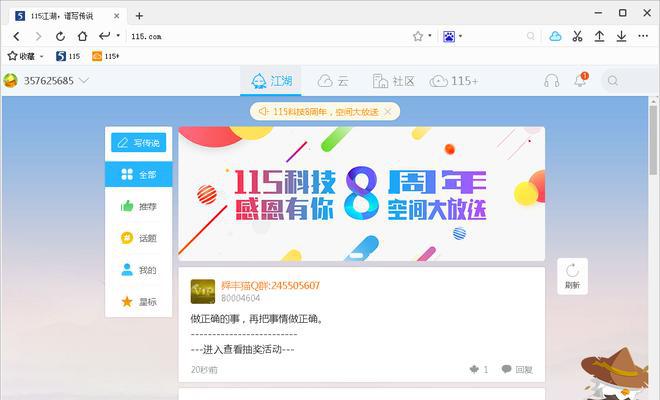Select 话题 topics in the sidebar
This screenshot has height=400, width=660.
(x=138, y=238)
